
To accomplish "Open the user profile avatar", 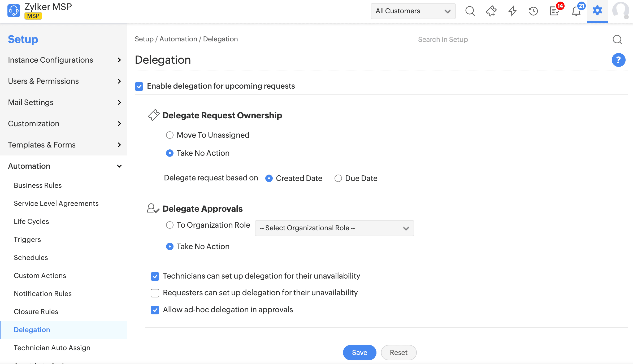I will point(620,11).
